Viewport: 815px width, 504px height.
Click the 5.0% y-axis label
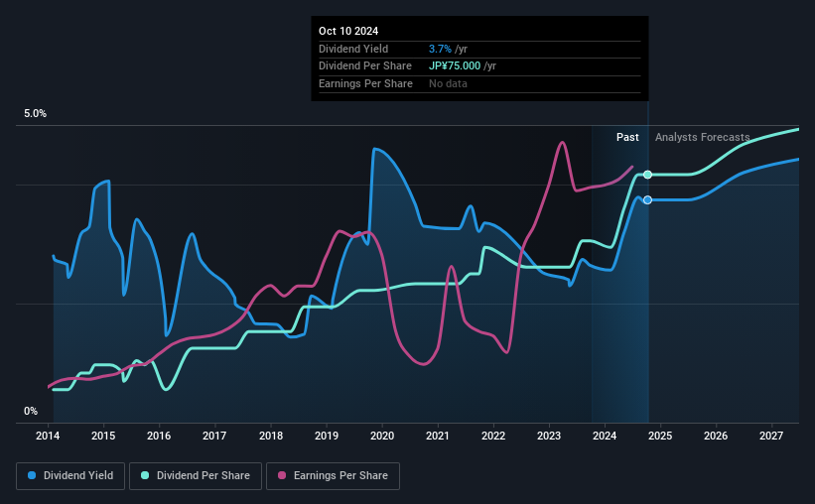coord(35,114)
